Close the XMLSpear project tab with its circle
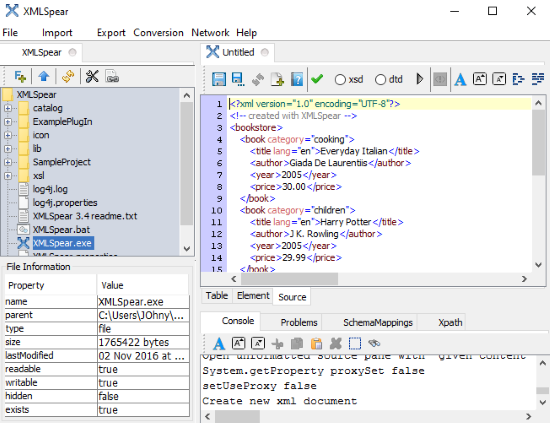This screenshot has width=550, height=423. point(72,52)
